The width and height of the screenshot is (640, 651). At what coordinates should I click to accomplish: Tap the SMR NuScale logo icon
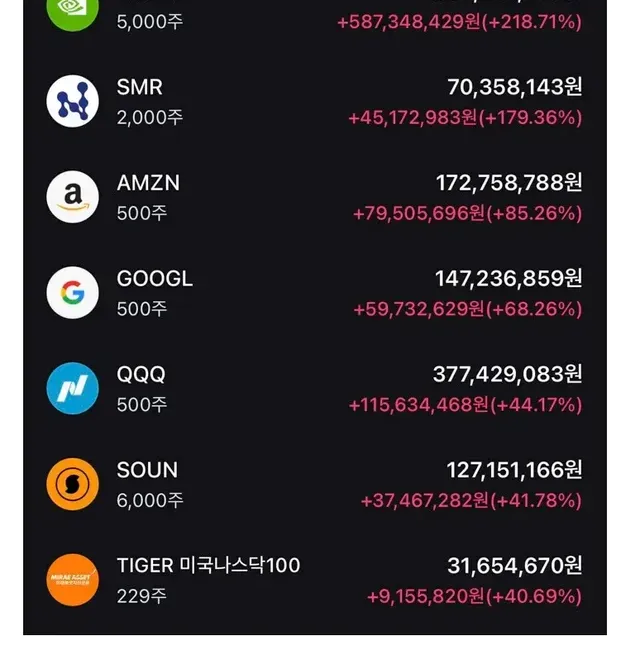click(73, 101)
